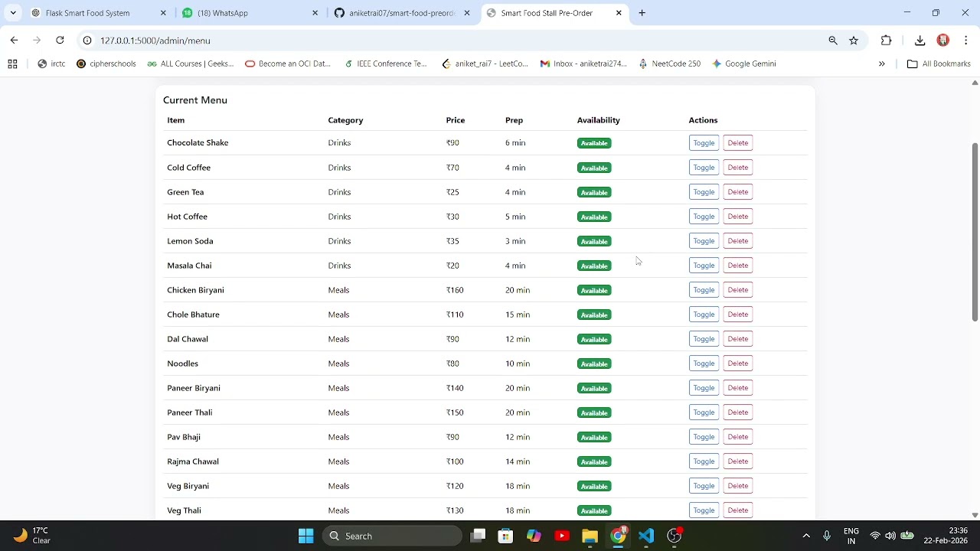Open the Extensions puzzle icon
The width and height of the screenshot is (980, 551).
(x=887, y=41)
